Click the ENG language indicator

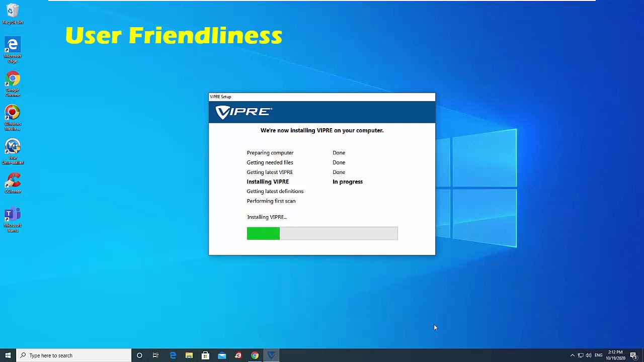pyautogui.click(x=599, y=355)
